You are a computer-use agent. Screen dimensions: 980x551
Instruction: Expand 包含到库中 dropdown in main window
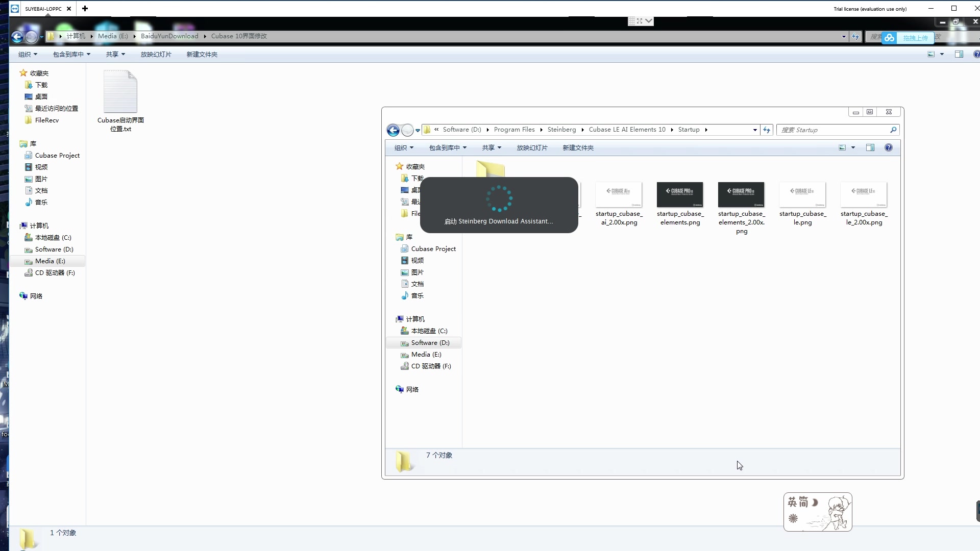point(71,55)
